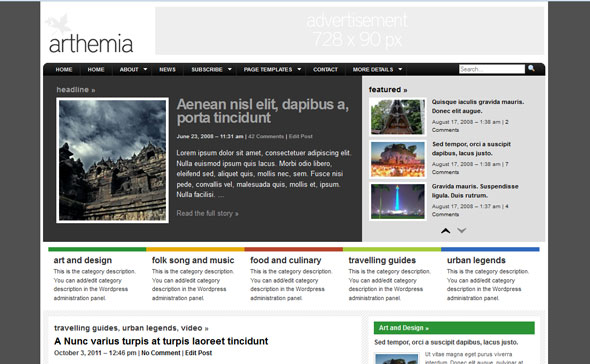Viewport: 590px width, 364px height.
Task: Click the urban legends category heading
Action: tap(476, 260)
